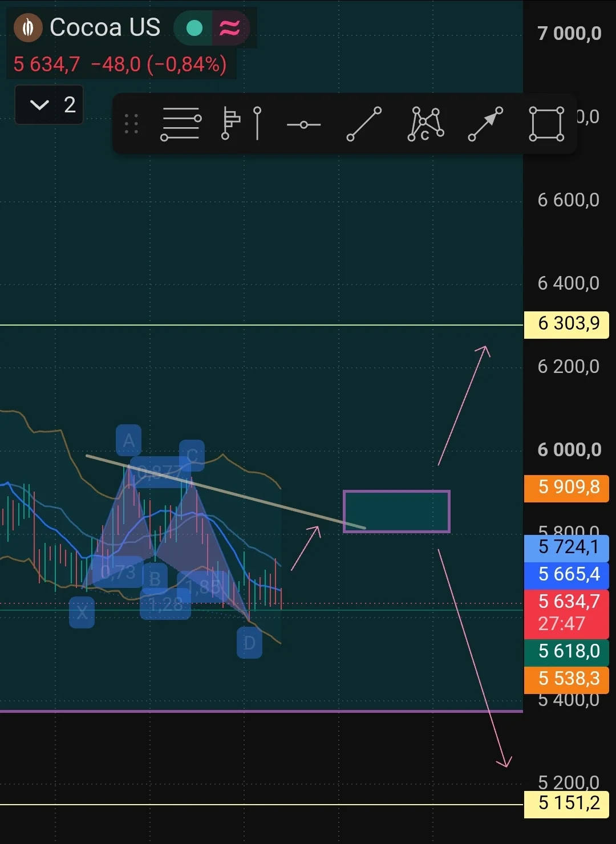Select the Fibonacci retracement drawing tool
This screenshot has height=844, width=616.
click(181, 124)
